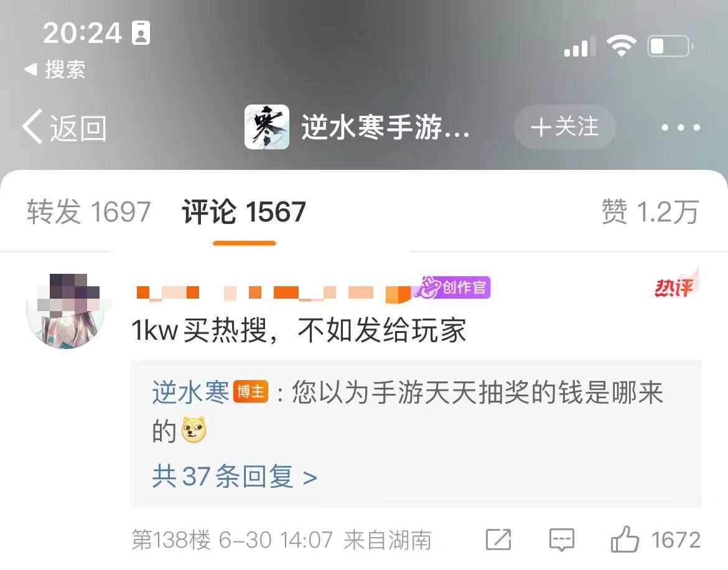728x570 pixels.
Task: Tap the orange 博主 badge
Action: pos(251,392)
